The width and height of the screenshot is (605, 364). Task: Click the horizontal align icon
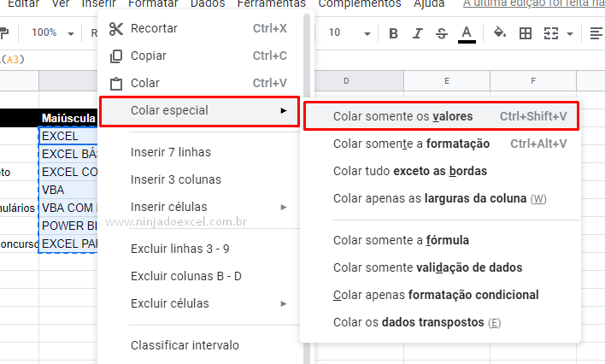[596, 33]
